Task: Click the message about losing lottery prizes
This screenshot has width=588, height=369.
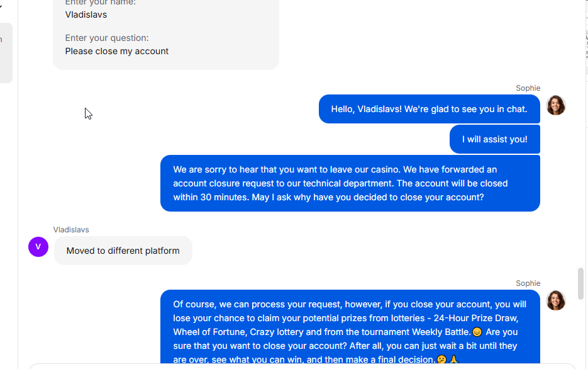Action: pyautogui.click(x=350, y=327)
